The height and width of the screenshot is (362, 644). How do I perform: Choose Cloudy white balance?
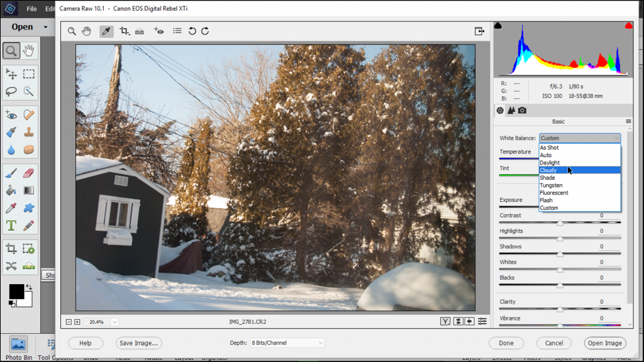pos(579,170)
